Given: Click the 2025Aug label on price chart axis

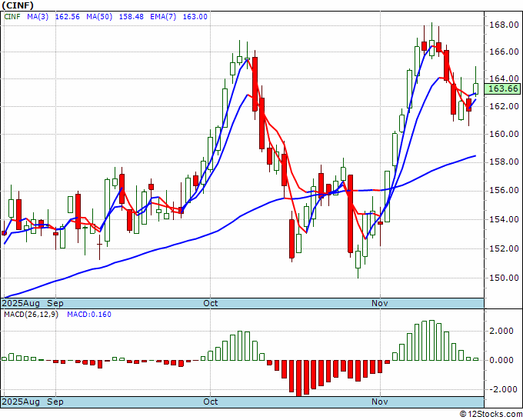Looking at the screenshot, I should pyautogui.click(x=21, y=303).
